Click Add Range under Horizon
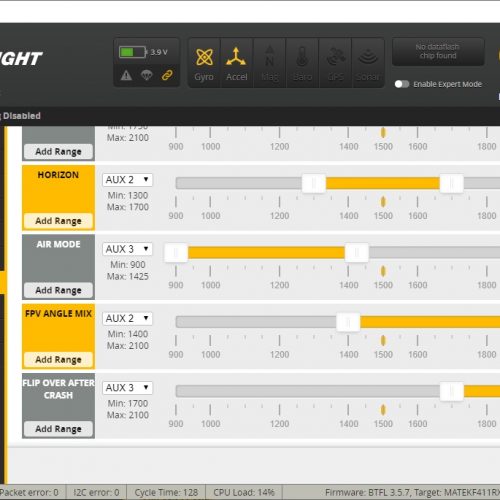500x500 pixels. point(58,221)
